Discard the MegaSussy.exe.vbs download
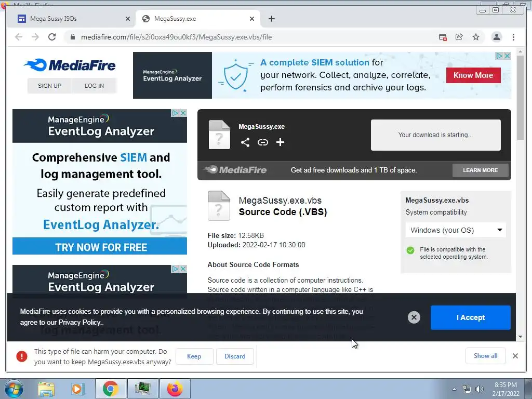 coord(235,356)
